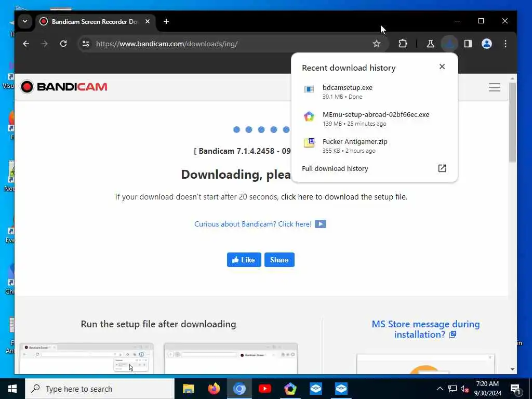Open File Explorer from taskbar

[x=188, y=389]
